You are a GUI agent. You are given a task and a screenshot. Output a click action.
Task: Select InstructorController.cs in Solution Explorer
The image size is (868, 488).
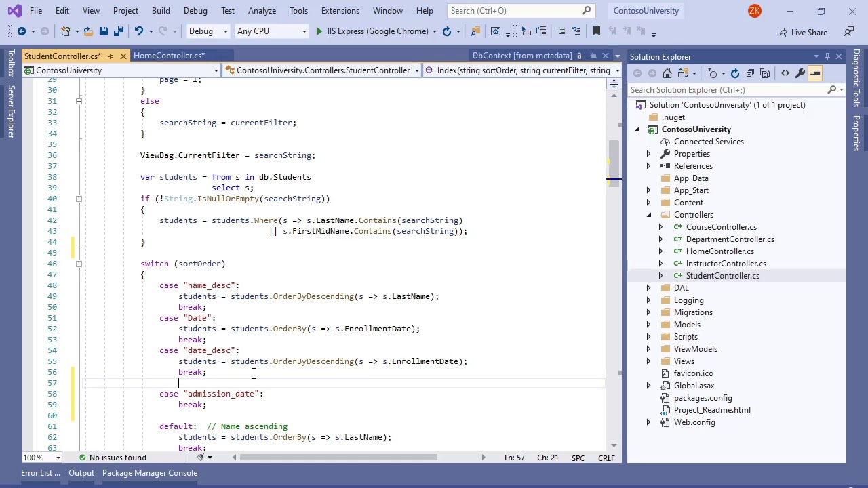[726, 264]
